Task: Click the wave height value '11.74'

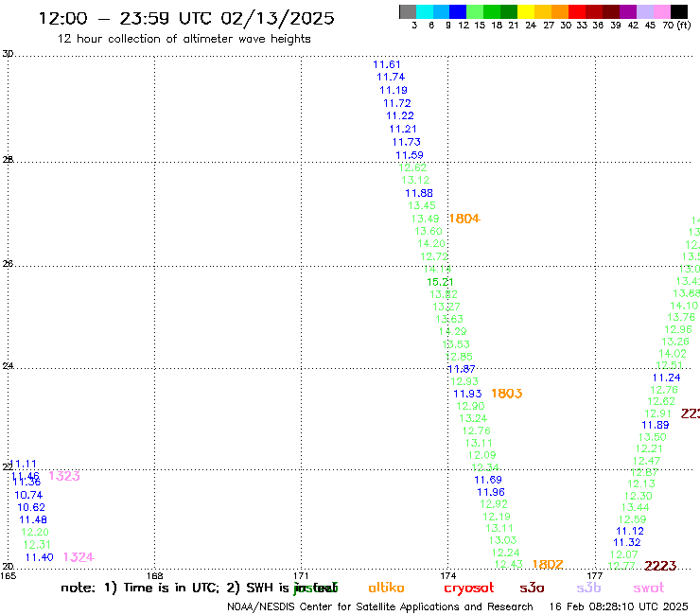Action: click(390, 77)
